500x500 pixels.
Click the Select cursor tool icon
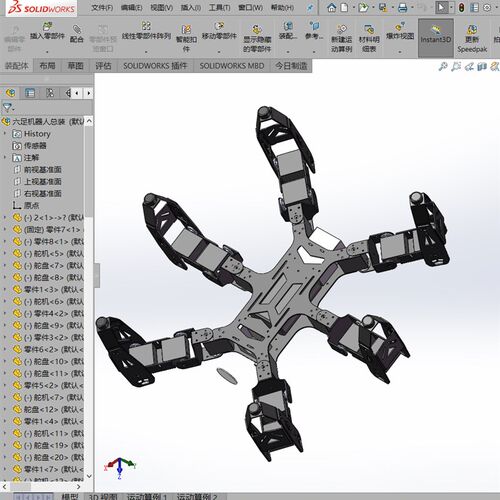tap(441, 7)
